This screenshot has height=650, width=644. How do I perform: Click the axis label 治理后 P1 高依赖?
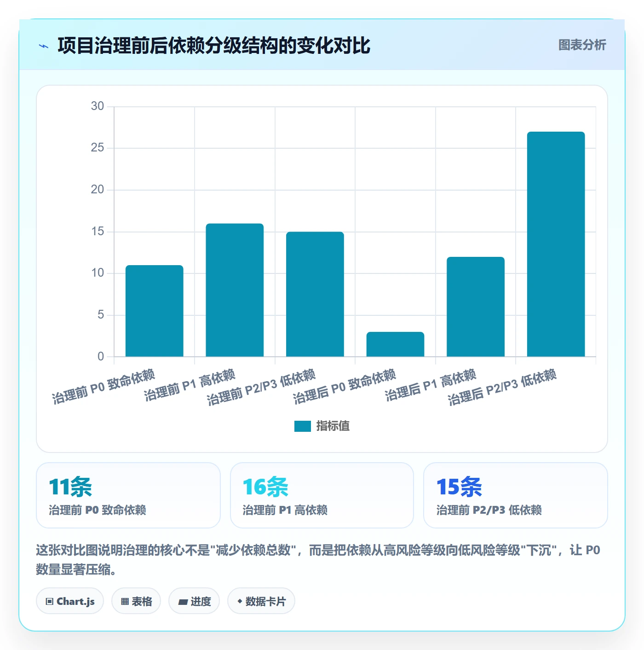pyautogui.click(x=431, y=385)
